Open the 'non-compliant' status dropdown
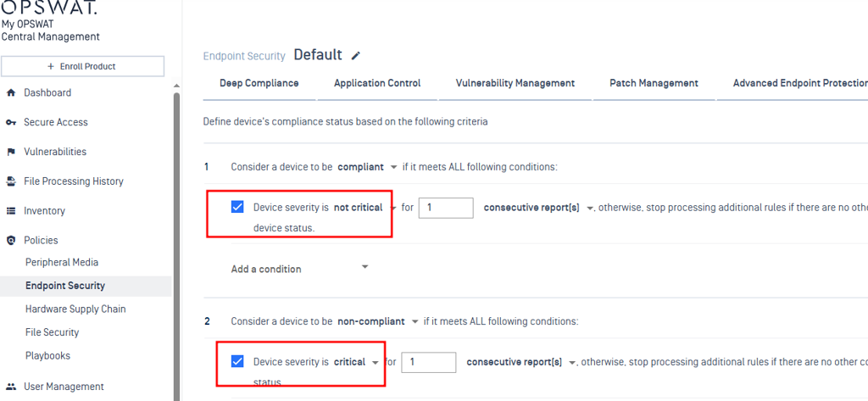The height and width of the screenshot is (401, 868). tap(378, 321)
